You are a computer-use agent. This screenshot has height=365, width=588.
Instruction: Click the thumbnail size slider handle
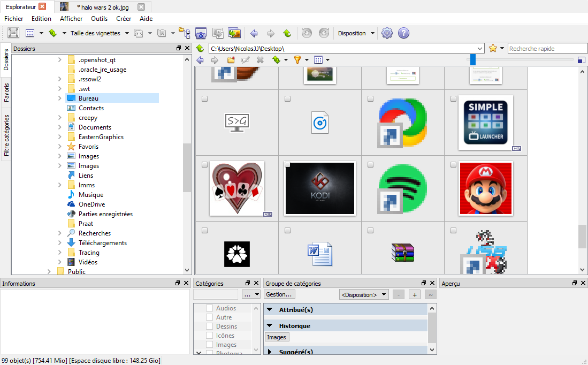(473, 59)
